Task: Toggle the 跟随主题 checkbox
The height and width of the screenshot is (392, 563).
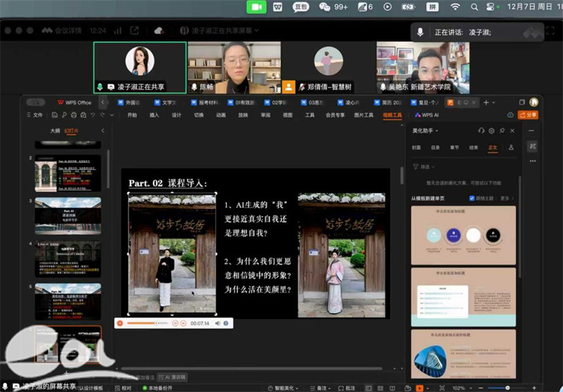Action: coord(472,198)
